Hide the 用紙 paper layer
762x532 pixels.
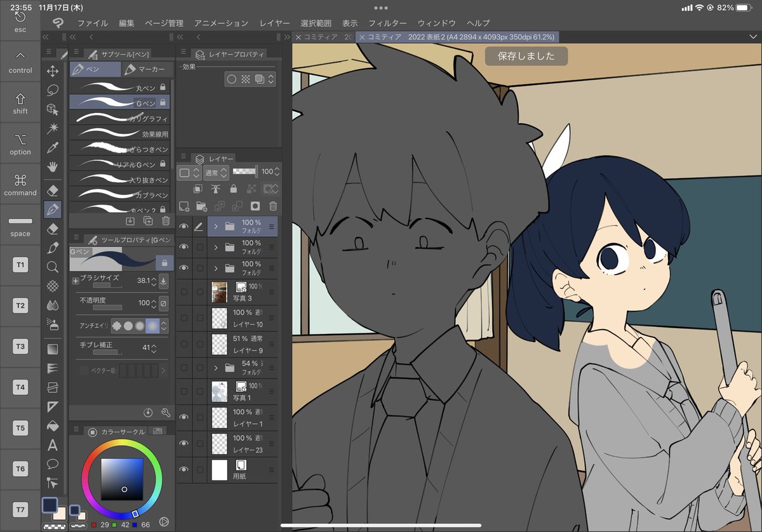(x=184, y=469)
